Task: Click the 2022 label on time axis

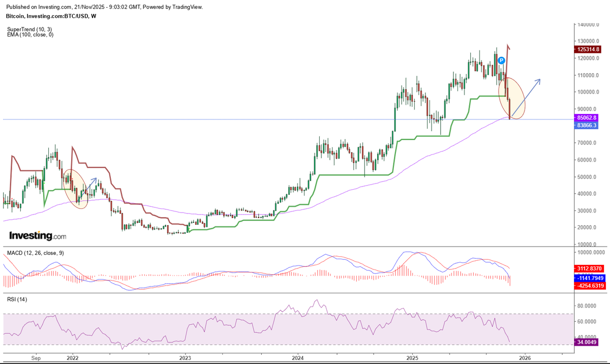Action: point(72,358)
